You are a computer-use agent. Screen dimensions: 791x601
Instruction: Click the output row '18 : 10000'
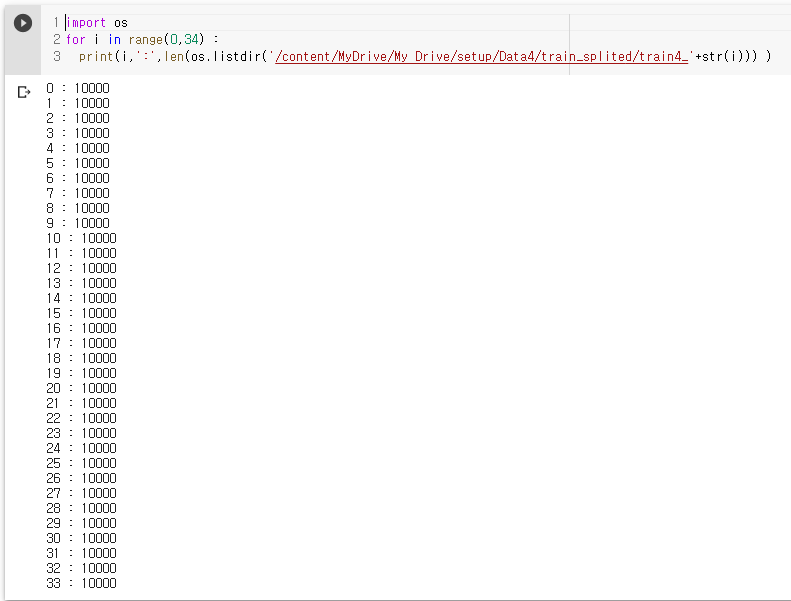coord(81,358)
